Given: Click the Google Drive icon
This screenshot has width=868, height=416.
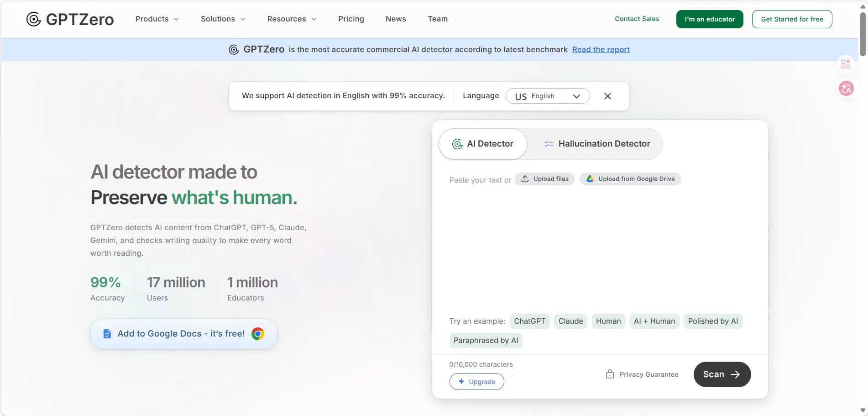Looking at the screenshot, I should [x=590, y=179].
